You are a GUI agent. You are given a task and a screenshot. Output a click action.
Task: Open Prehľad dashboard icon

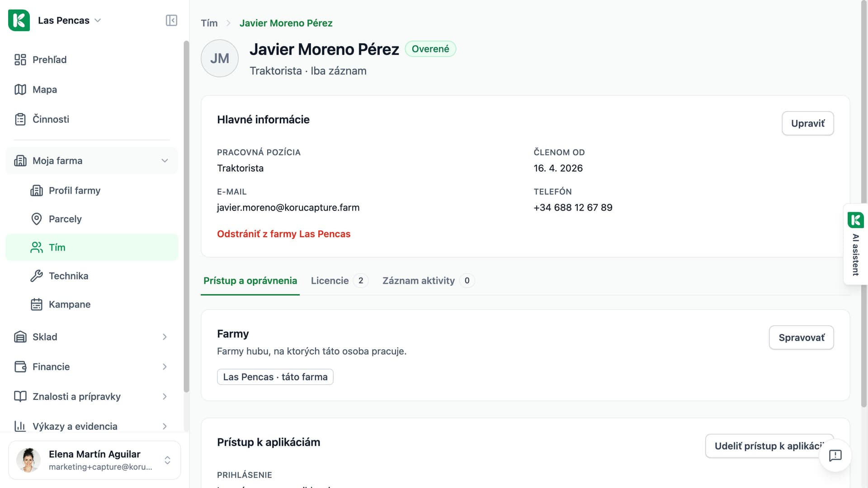[x=20, y=60]
